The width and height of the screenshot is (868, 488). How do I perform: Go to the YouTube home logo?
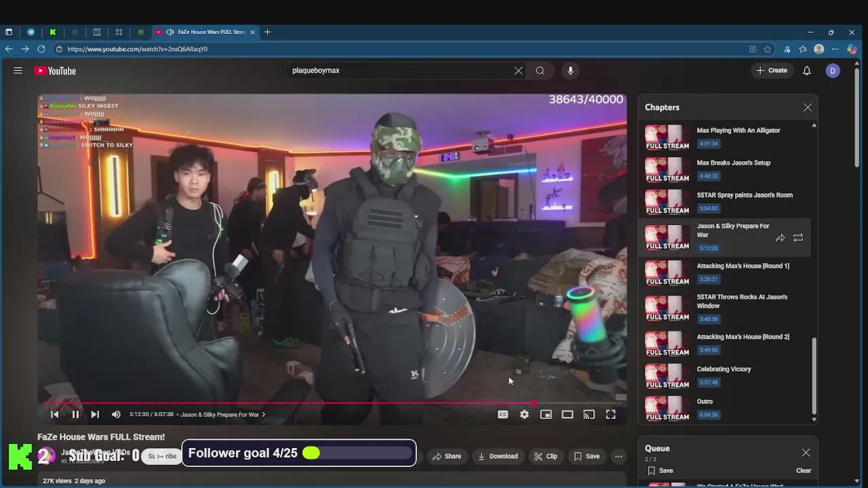click(x=55, y=70)
